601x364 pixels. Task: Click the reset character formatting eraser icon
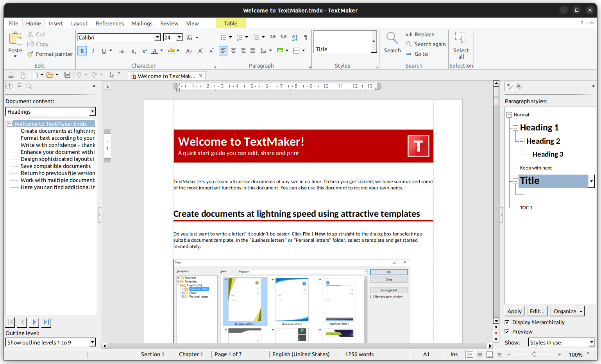[x=189, y=51]
